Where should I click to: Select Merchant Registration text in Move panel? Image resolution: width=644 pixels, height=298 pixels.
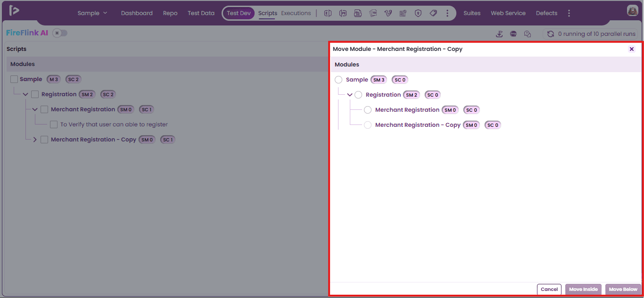[x=407, y=110]
